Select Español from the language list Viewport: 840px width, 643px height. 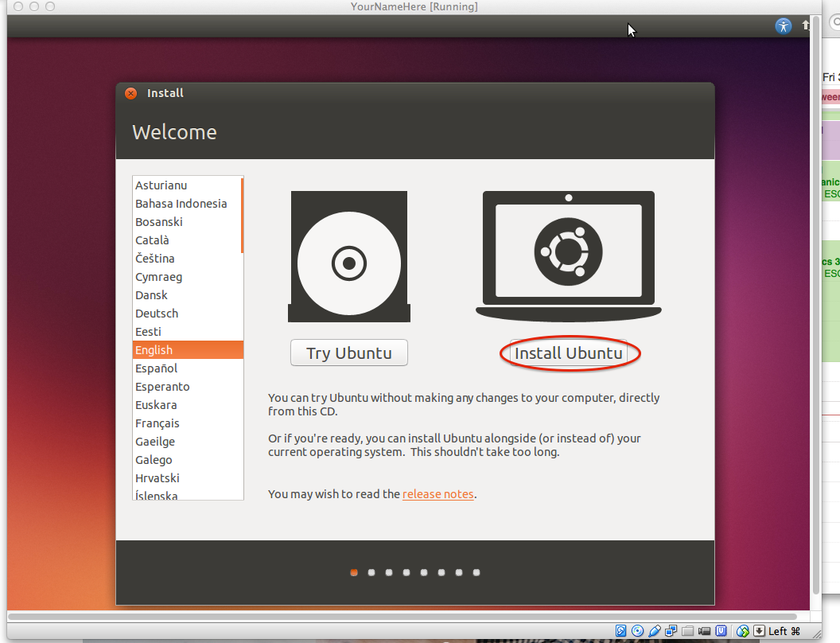click(x=156, y=368)
